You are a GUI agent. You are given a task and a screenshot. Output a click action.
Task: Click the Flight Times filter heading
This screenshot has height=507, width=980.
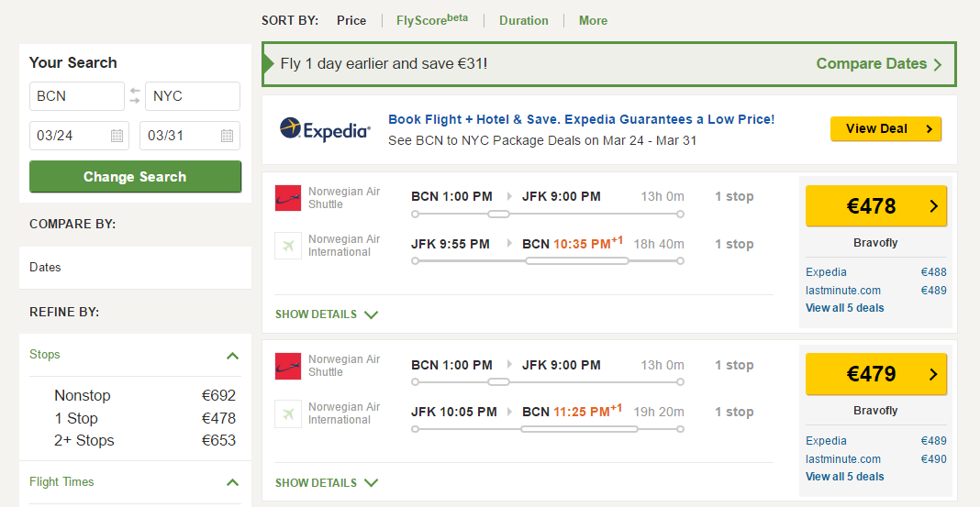point(61,482)
